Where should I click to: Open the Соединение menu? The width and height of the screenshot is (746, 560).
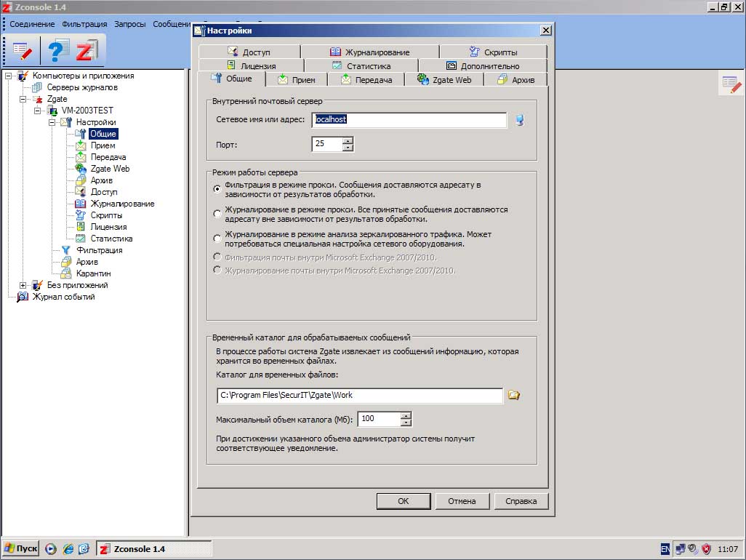[x=32, y=24]
